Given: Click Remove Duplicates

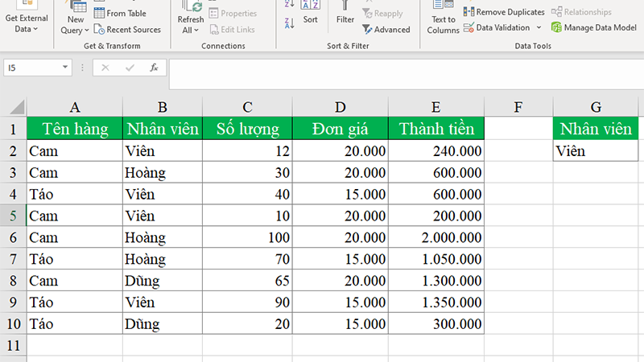Looking at the screenshot, I should tap(504, 12).
